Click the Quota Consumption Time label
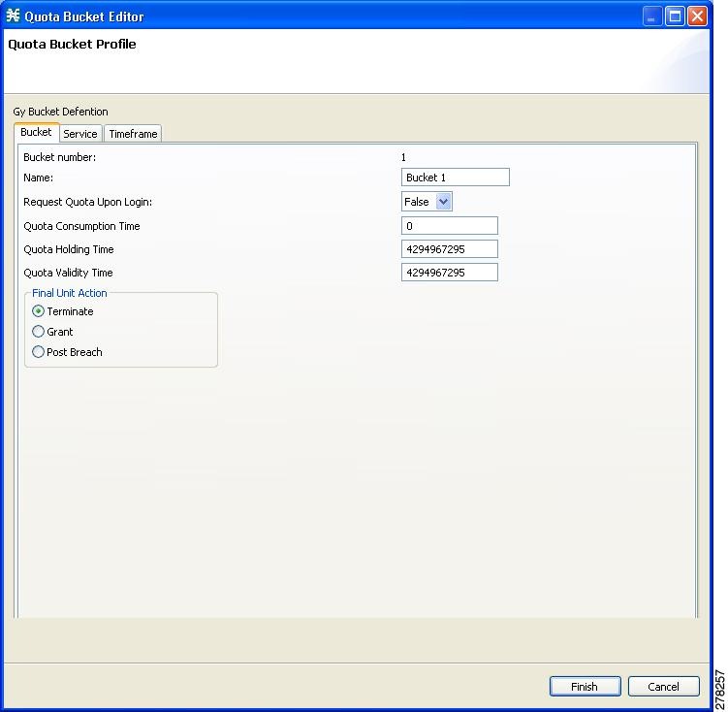 81,226
